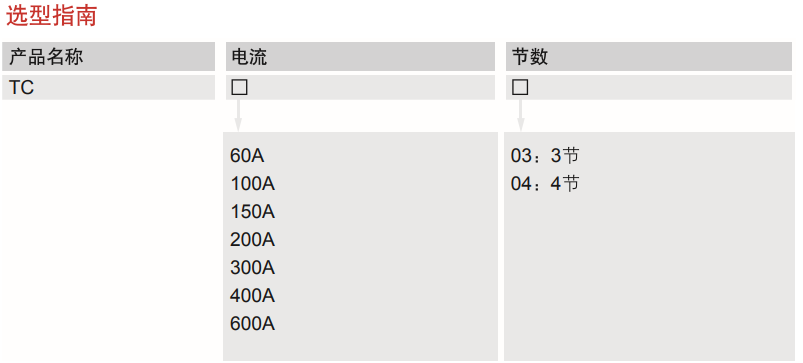Click the 节数 column header
Viewport: 803px width, 363px height.
coord(649,56)
